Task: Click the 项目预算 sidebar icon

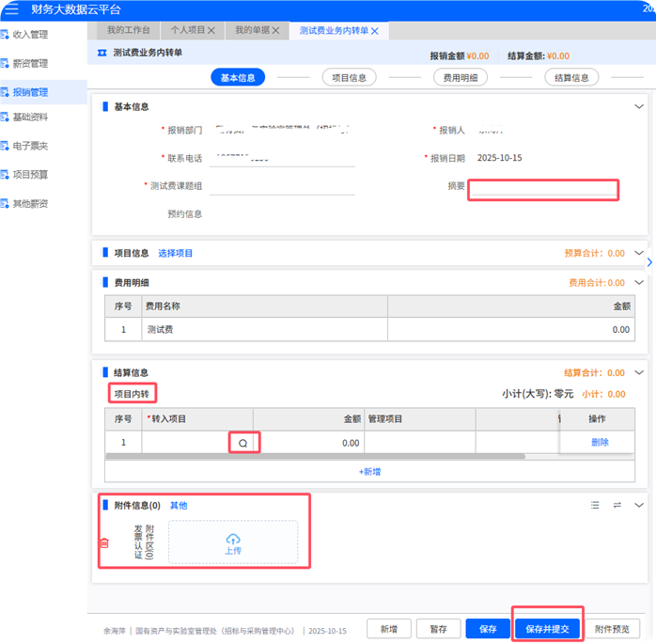Action: click(5, 175)
